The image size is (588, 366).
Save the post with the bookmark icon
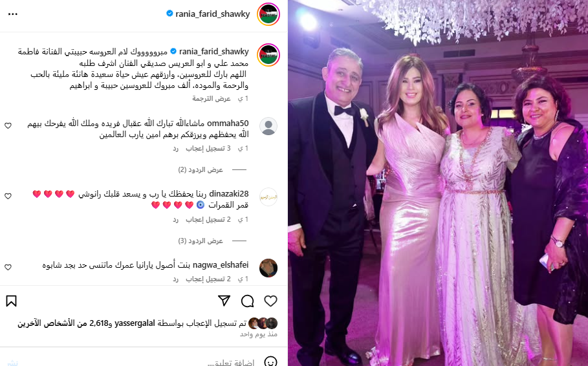click(x=11, y=301)
